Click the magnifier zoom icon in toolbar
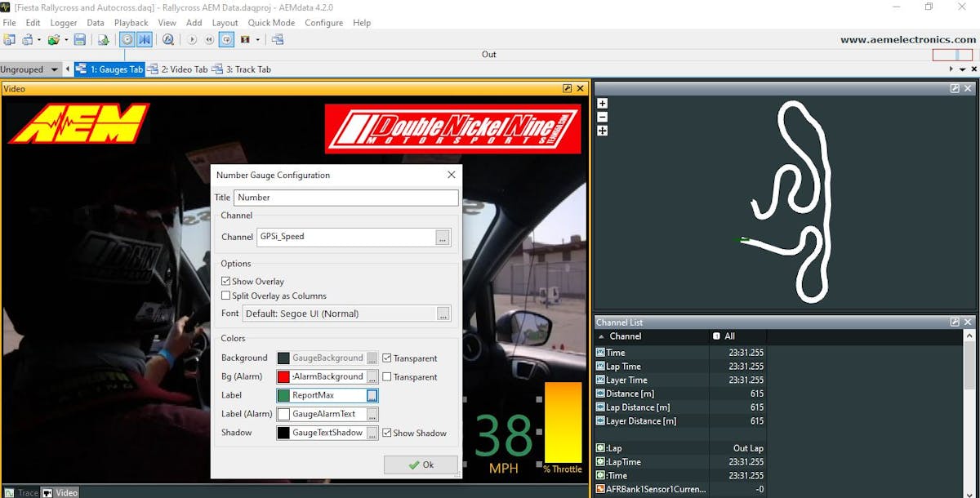Screen dimensions: 980x498 [x=167, y=39]
